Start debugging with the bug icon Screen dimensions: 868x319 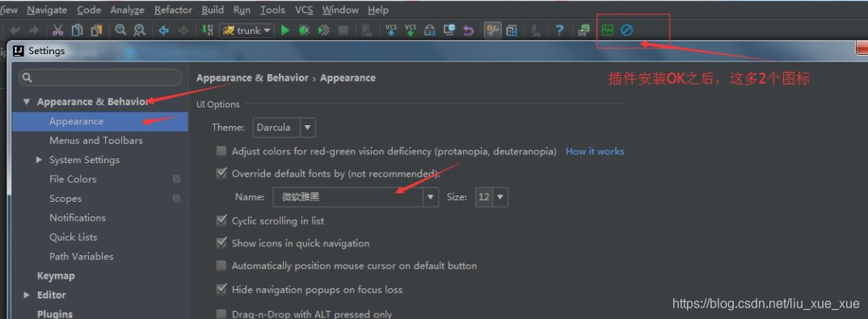(x=304, y=31)
